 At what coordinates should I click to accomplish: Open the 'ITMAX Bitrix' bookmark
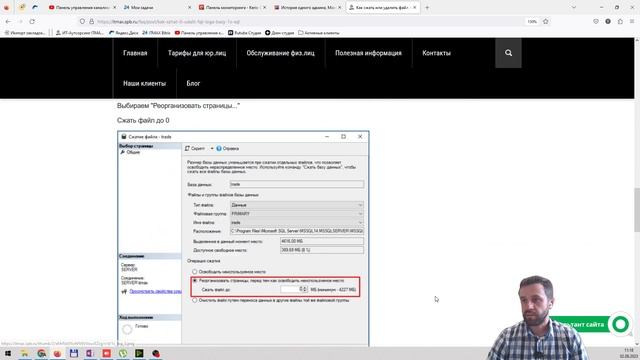pyautogui.click(x=156, y=33)
